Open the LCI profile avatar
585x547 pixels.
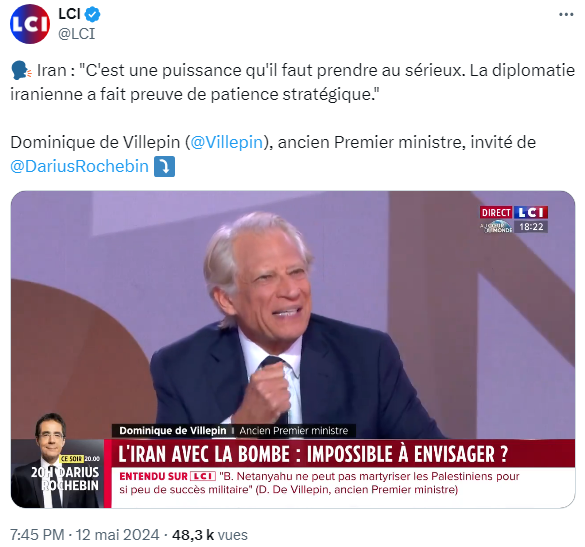30,24
